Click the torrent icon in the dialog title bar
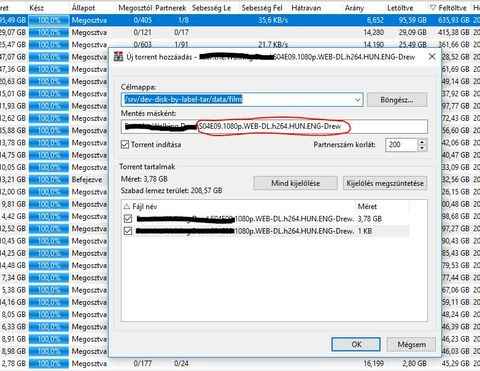 pos(119,57)
